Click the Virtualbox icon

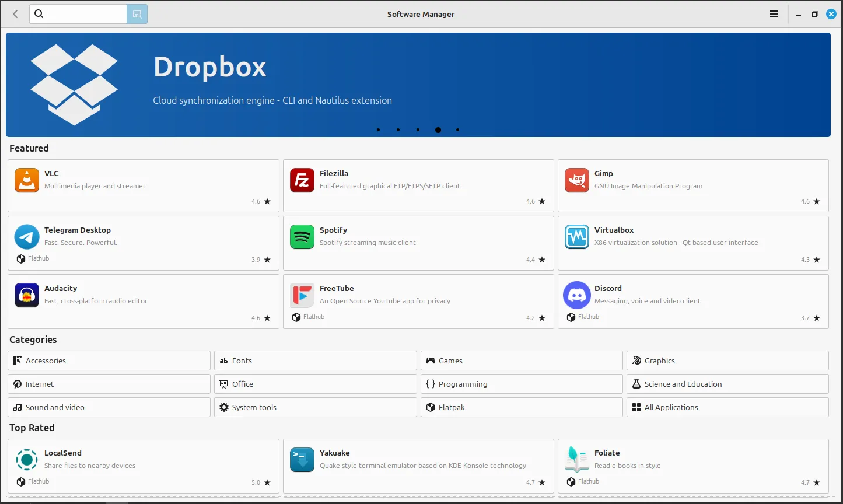pyautogui.click(x=576, y=237)
